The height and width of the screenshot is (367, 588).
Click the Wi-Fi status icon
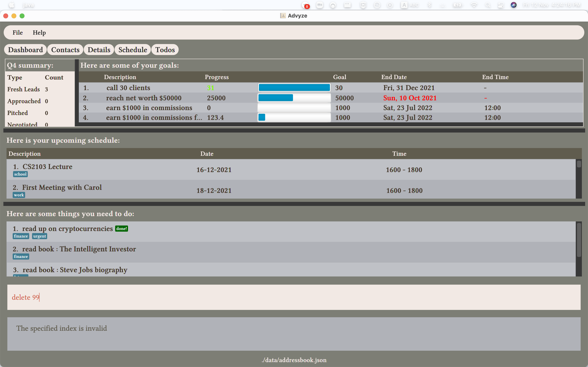474,5
